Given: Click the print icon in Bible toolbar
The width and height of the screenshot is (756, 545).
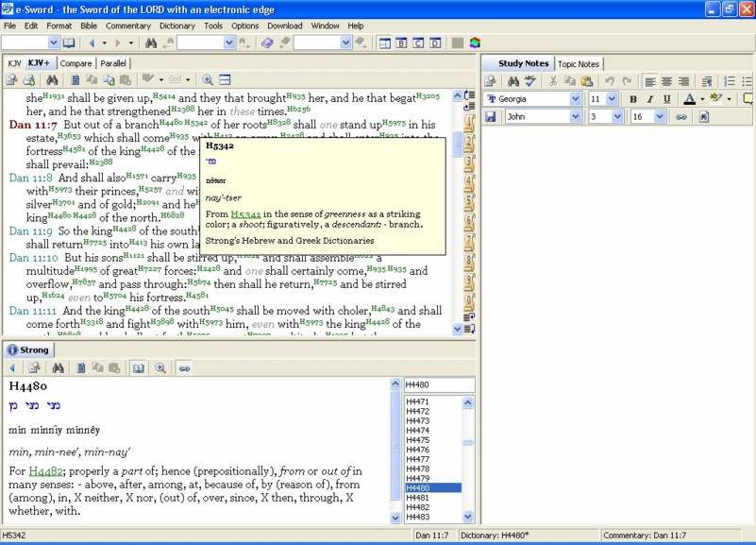Looking at the screenshot, I should tap(28, 80).
